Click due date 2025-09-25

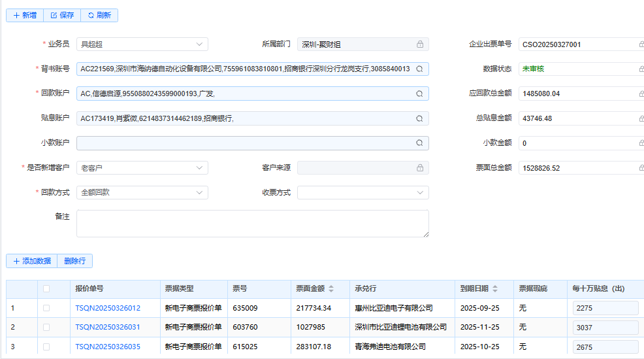pos(479,308)
